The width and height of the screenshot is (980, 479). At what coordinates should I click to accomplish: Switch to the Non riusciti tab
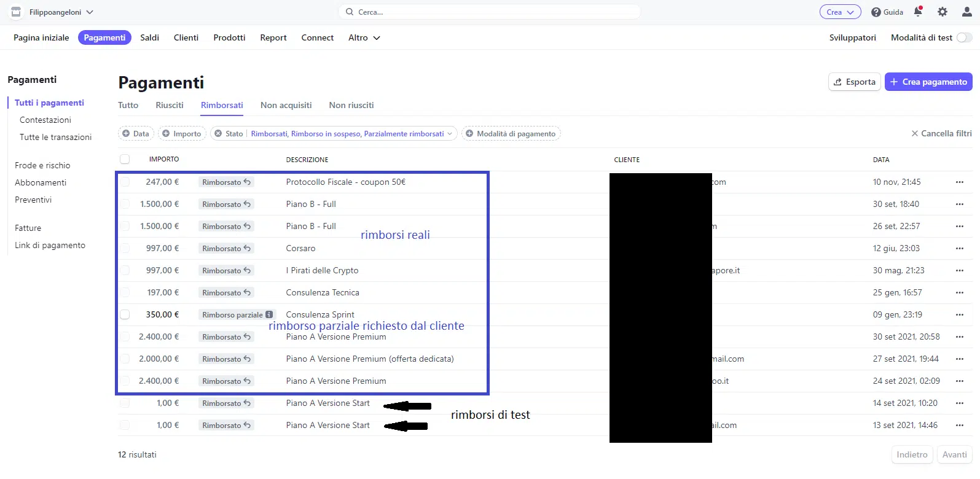pos(351,105)
